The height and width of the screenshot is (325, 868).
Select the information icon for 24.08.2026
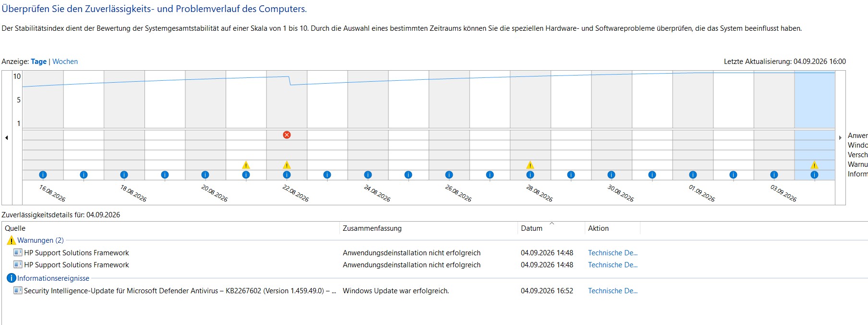click(368, 175)
